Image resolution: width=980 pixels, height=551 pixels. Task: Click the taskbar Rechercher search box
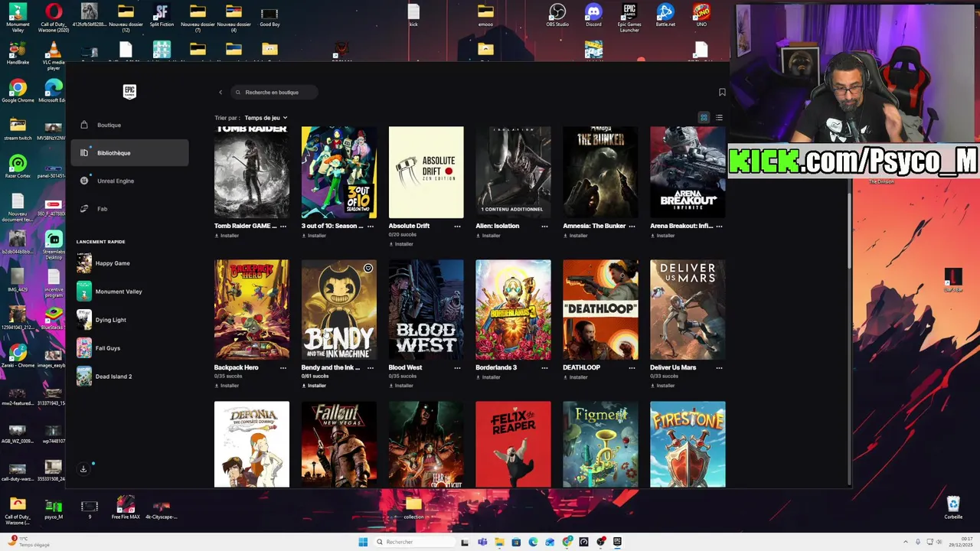click(x=414, y=542)
